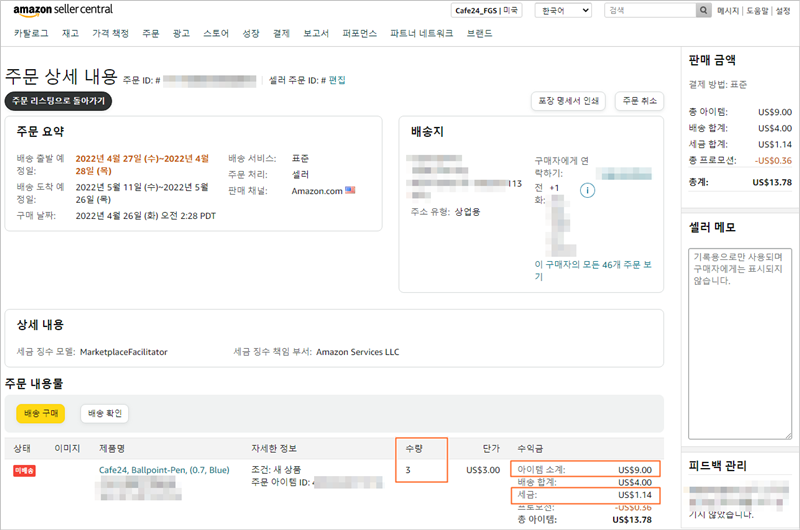800x530 pixels.
Task: Click the 도움말 link
Action: coord(757,11)
